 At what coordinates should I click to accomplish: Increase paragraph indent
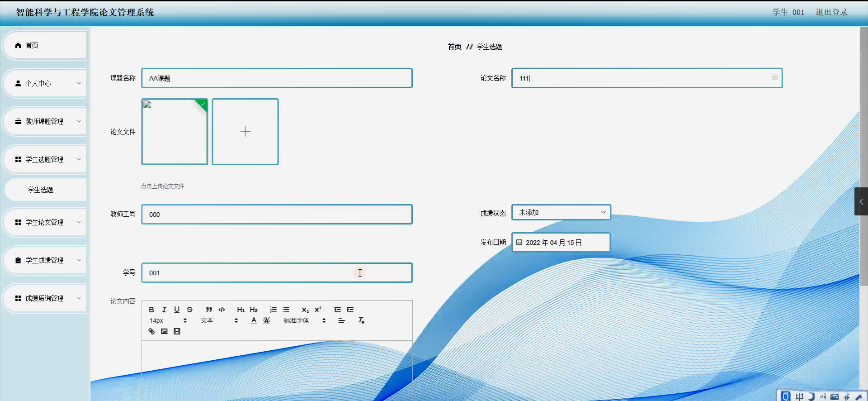pos(350,310)
